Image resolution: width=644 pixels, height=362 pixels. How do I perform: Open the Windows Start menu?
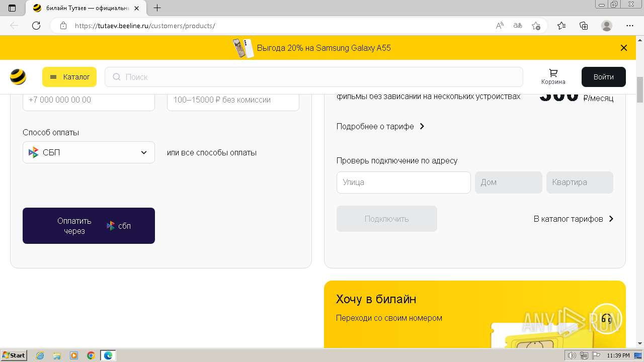click(x=14, y=355)
